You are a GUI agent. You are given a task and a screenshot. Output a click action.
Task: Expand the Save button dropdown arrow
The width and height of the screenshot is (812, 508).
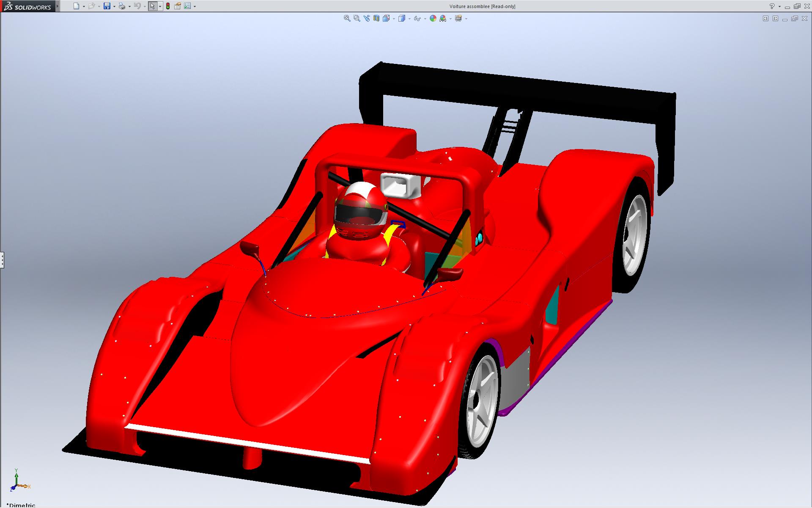[x=114, y=6]
